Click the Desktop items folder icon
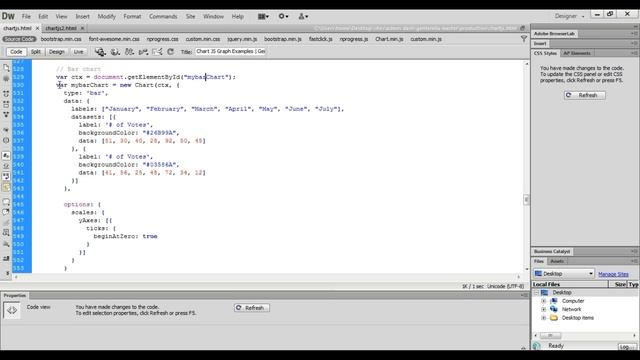The image size is (640, 360). click(x=554, y=318)
